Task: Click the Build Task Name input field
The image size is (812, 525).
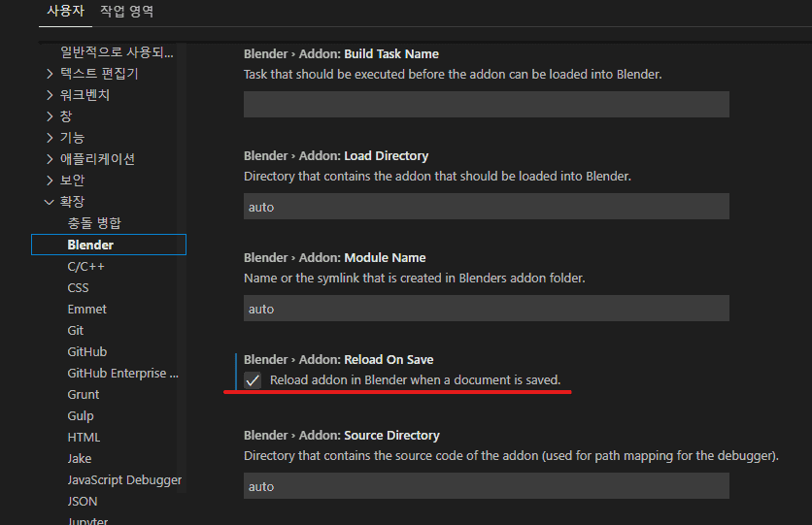Action: tap(486, 105)
